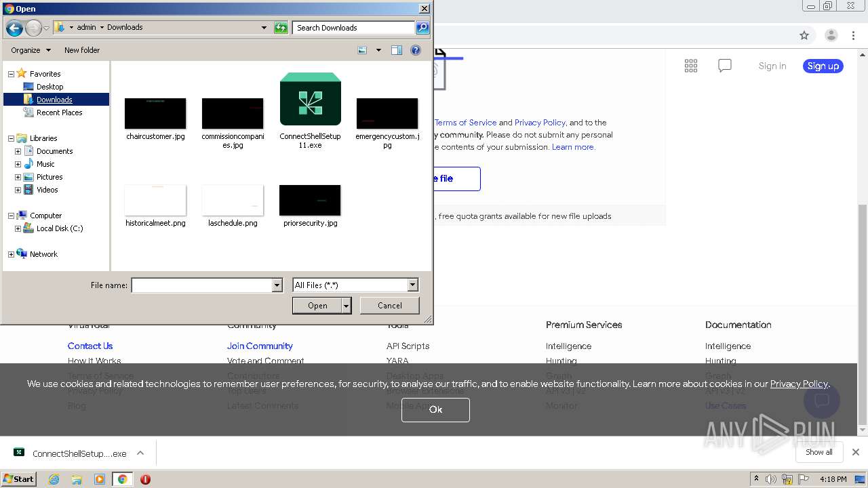
Task: Open the Organize menu
Action: (x=31, y=50)
